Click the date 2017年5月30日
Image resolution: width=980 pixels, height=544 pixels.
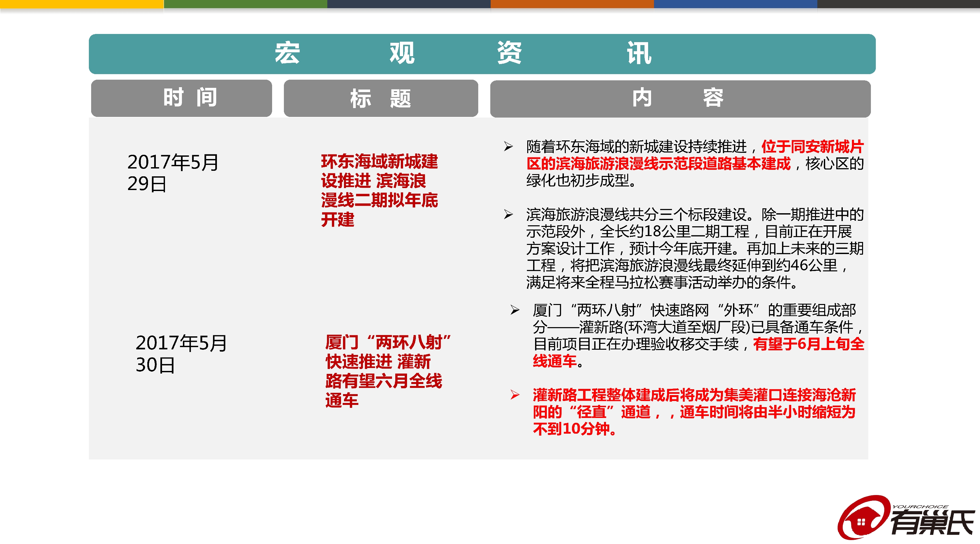(182, 354)
